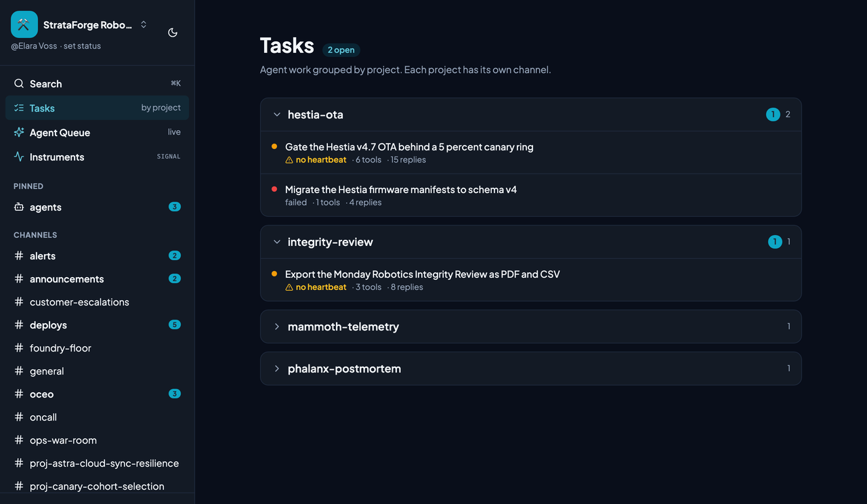Expand the mammoth-telemetry project group
Viewport: 867px width, 504px height.
tap(276, 327)
